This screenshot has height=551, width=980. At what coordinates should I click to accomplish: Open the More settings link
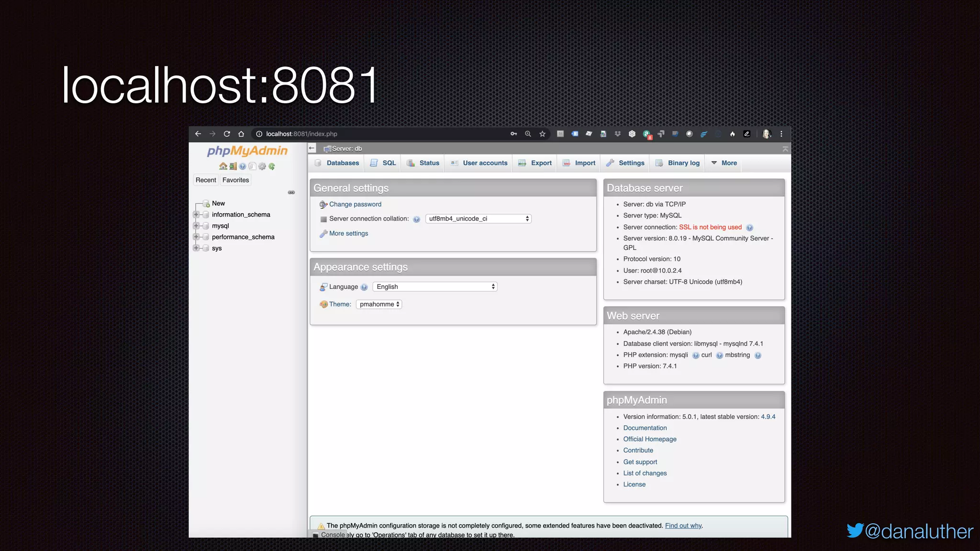tap(348, 233)
